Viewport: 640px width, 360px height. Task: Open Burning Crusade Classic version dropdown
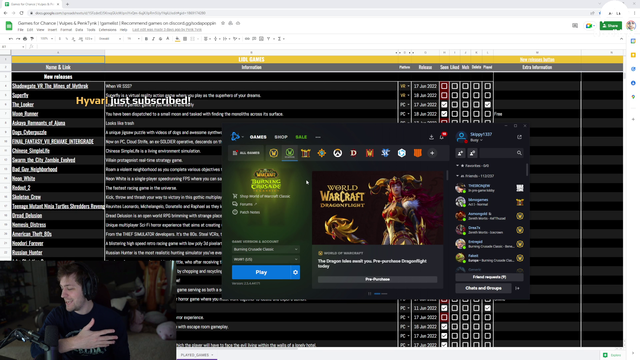(266, 249)
